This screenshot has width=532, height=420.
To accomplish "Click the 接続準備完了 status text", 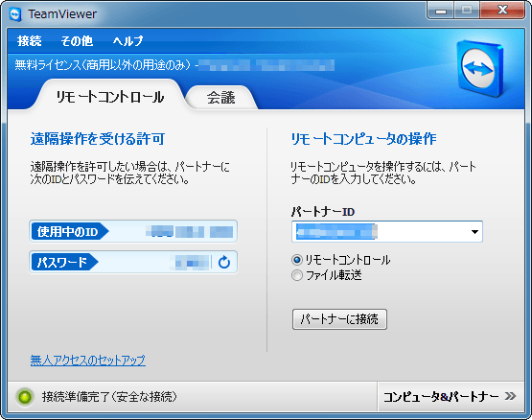I will pos(109,397).
